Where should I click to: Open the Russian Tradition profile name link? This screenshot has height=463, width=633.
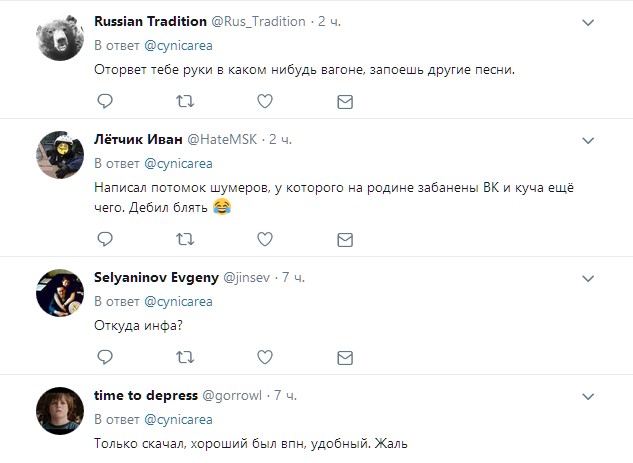pyautogui.click(x=150, y=21)
